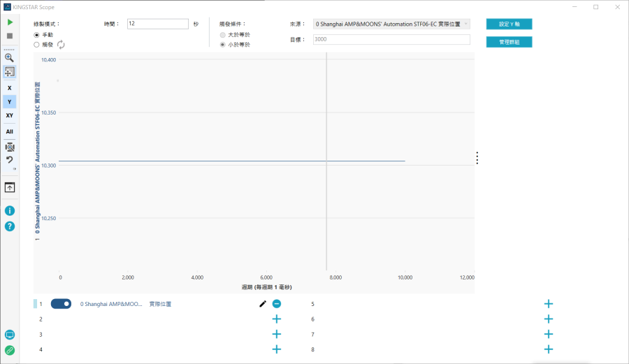Toggle channel 1 visibility switch off
The image size is (629, 364).
(61, 304)
